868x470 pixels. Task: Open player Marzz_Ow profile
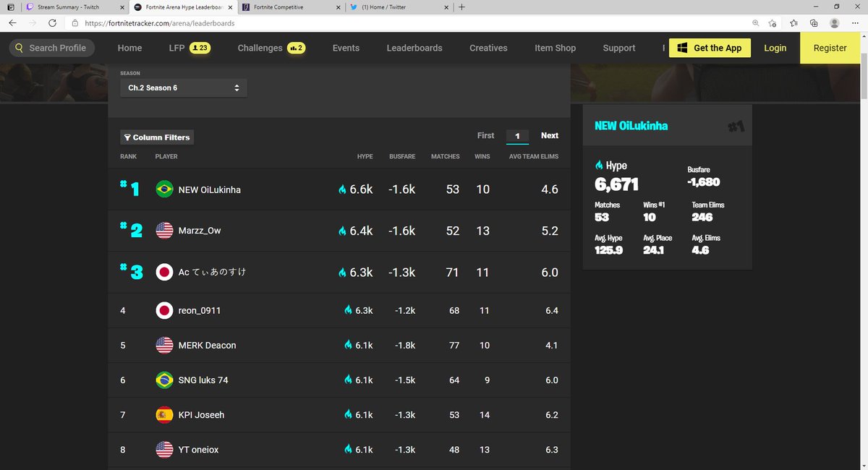(x=200, y=231)
